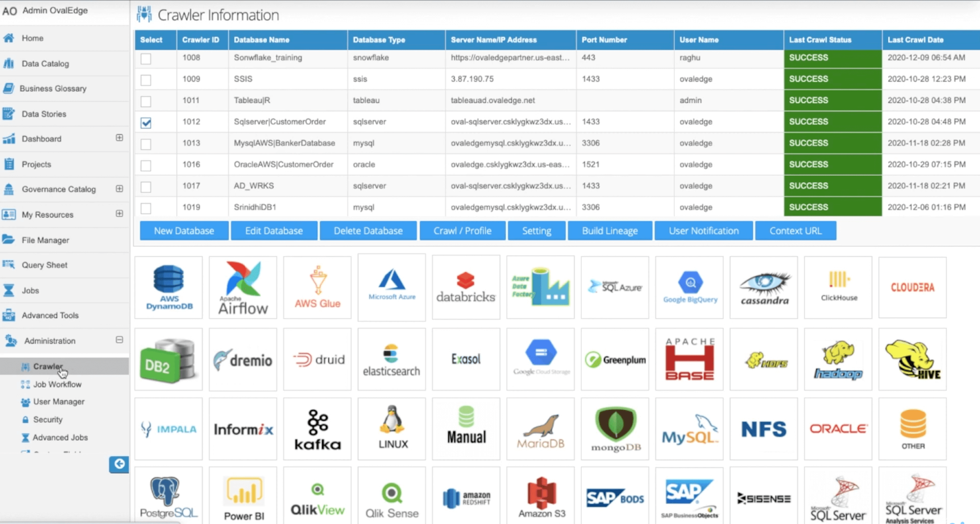This screenshot has height=524, width=980.
Task: Pick the kafka connector
Action: pos(317,429)
